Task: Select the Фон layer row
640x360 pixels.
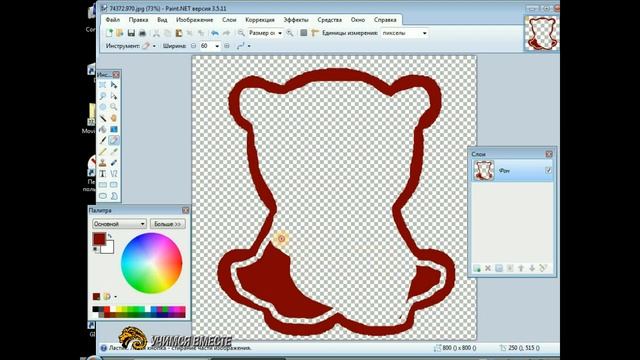Action: [512, 171]
